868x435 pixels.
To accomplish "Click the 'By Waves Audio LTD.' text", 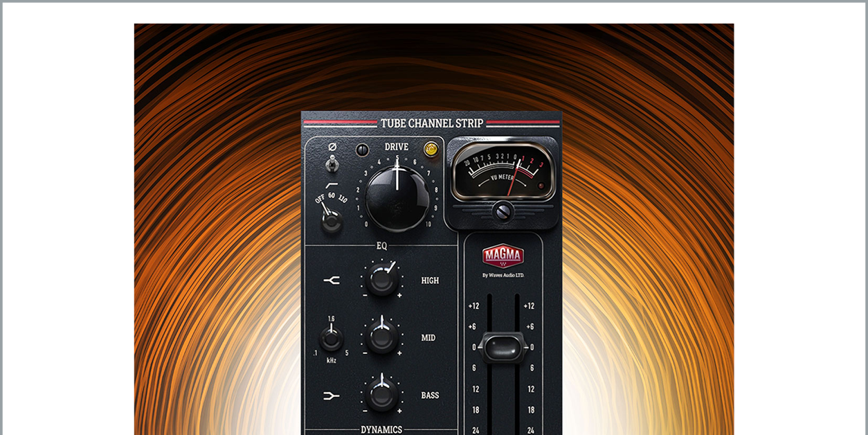I will tap(503, 275).
